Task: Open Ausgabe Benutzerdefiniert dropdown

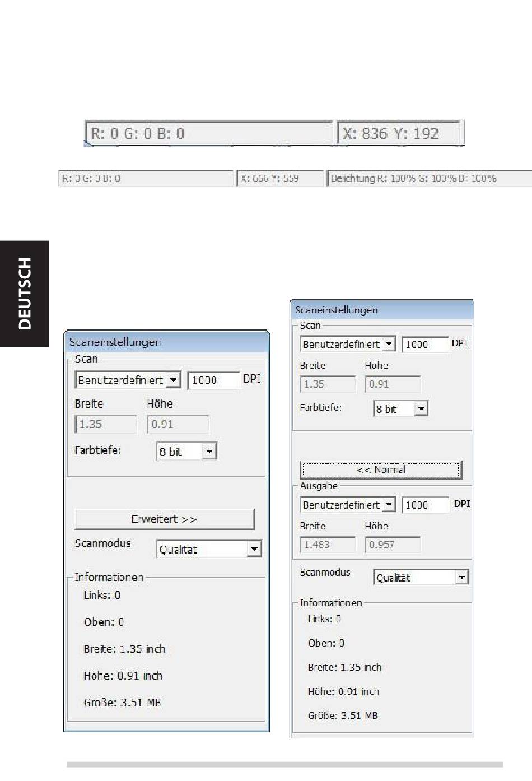Action: pos(348,505)
